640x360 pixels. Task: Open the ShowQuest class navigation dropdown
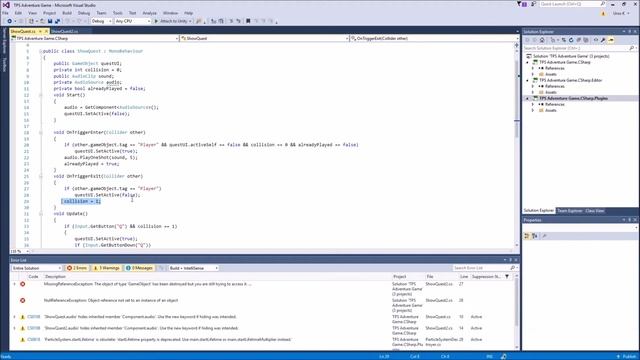[264, 38]
